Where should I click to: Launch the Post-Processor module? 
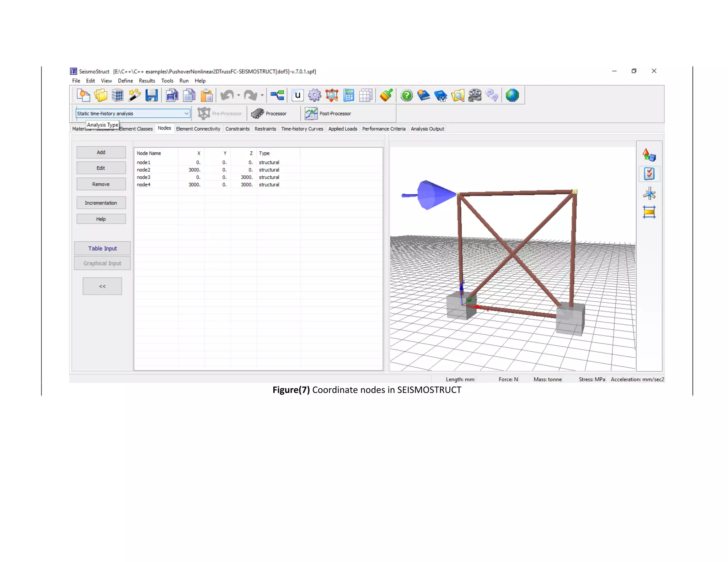tap(328, 114)
